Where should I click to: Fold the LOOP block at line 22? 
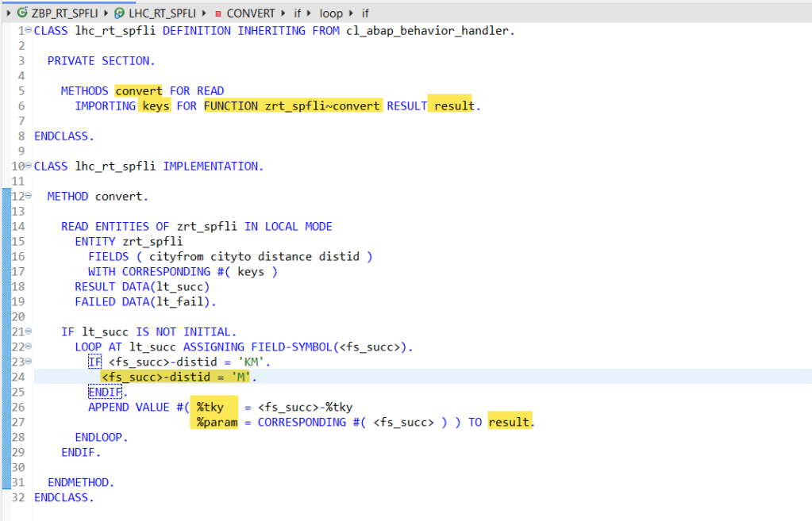29,347
